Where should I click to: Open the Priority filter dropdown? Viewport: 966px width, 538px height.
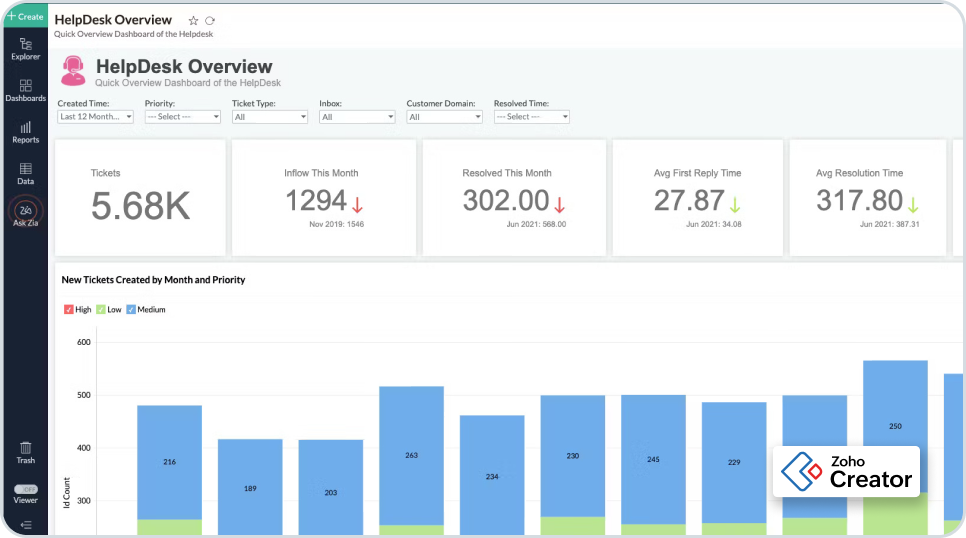[x=182, y=117]
